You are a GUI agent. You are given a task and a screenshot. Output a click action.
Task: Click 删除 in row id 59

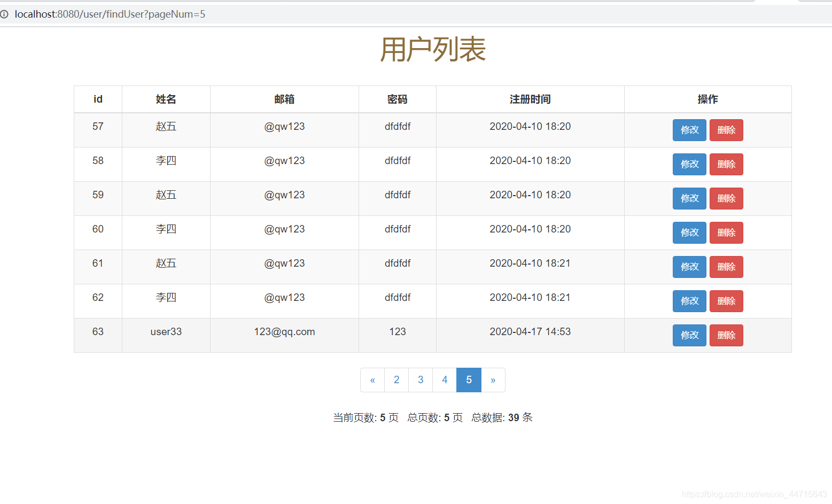coord(726,198)
